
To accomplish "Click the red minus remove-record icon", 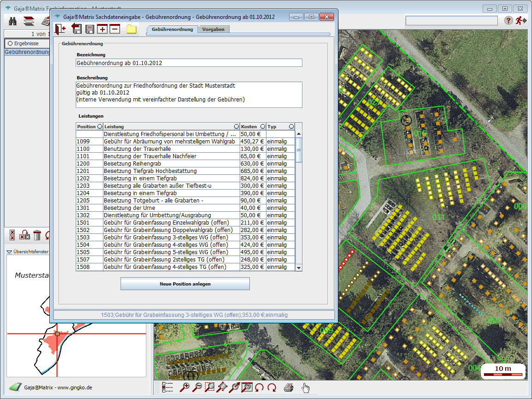I will pyautogui.click(x=115, y=29).
